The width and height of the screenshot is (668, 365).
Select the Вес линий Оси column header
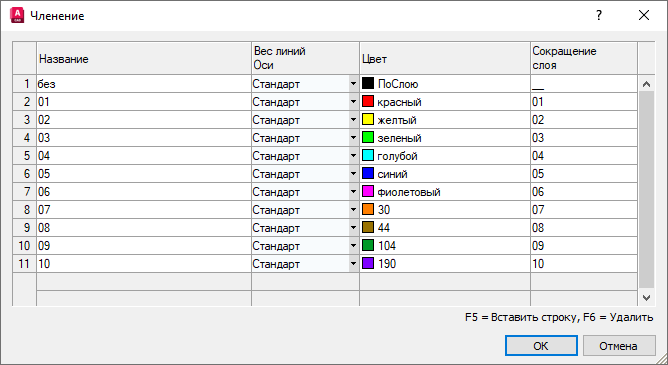[305, 58]
